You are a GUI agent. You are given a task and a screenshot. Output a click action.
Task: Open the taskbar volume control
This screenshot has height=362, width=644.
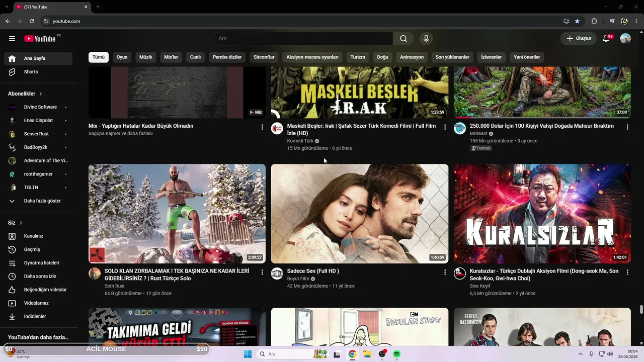(610, 354)
